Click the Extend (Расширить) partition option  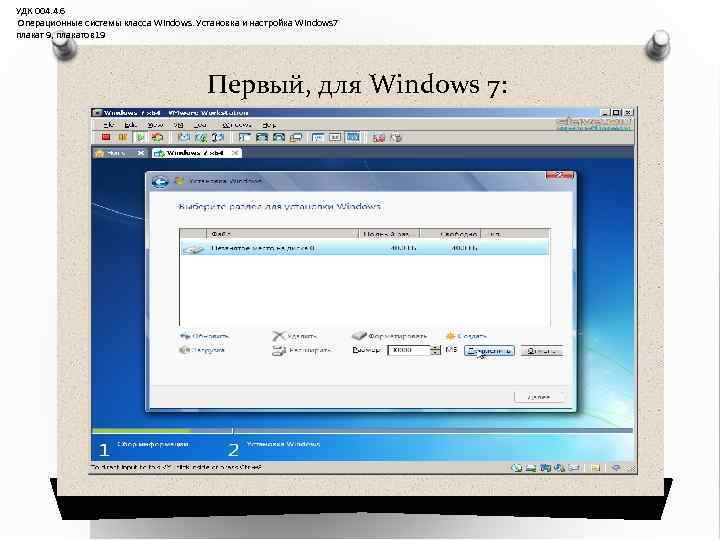coord(302,351)
